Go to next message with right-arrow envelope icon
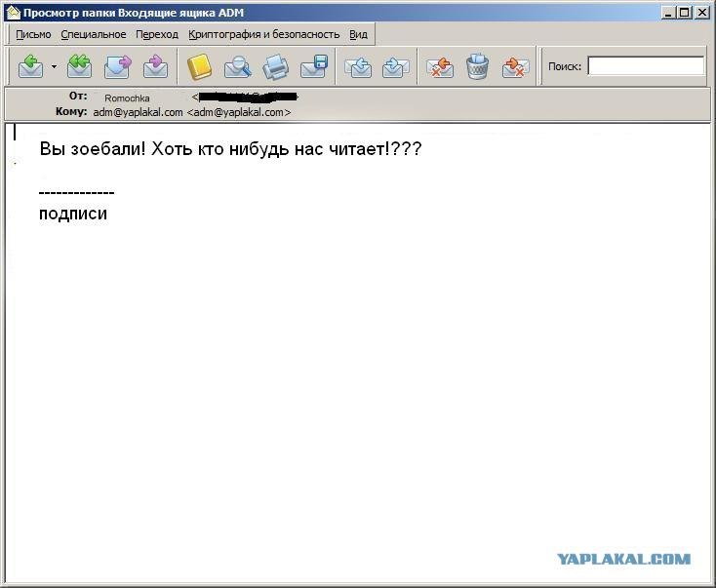 click(395, 66)
